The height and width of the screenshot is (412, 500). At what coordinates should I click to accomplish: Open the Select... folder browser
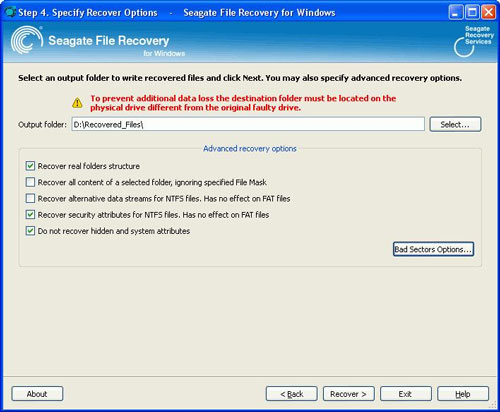coord(455,124)
